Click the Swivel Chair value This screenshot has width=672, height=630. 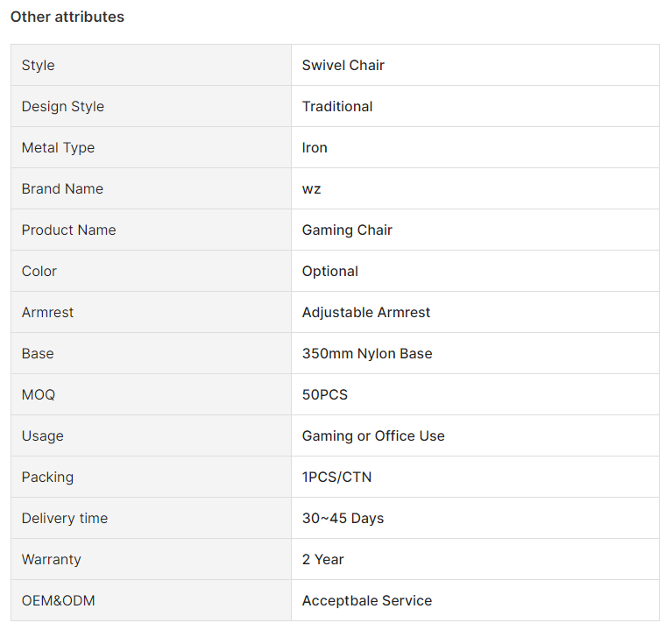(x=343, y=65)
